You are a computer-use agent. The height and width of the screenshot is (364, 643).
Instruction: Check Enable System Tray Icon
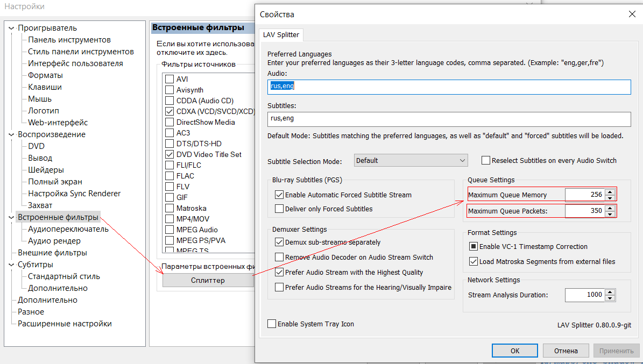click(x=272, y=324)
